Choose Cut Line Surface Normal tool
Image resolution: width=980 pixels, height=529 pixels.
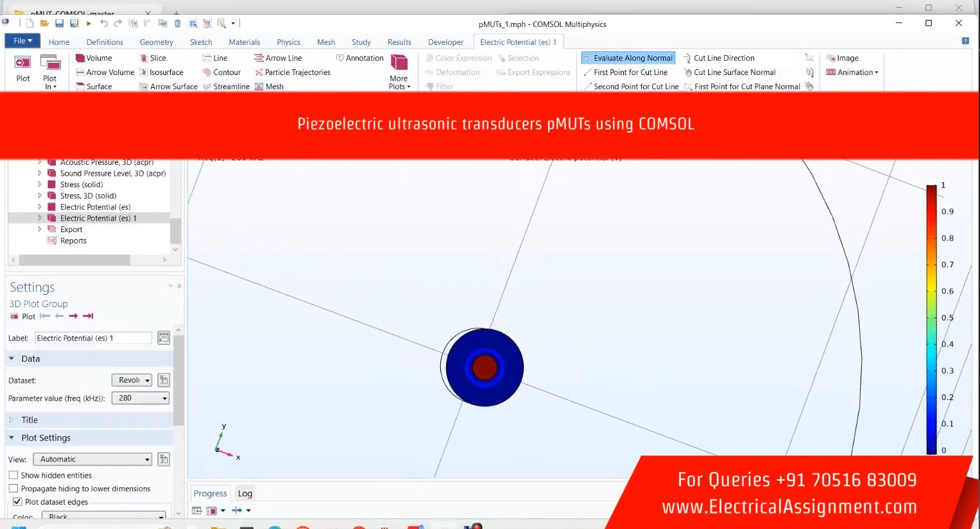click(730, 72)
